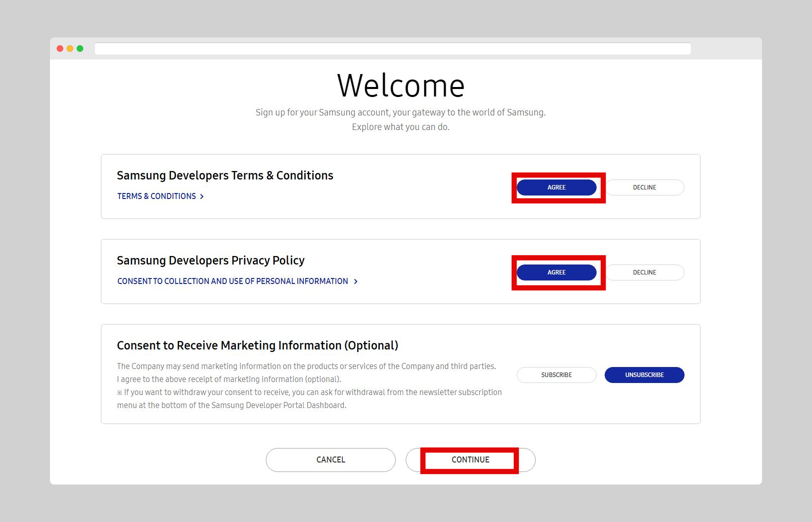
Task: Agree to Samsung Developers Terms & Conditions
Action: [556, 187]
